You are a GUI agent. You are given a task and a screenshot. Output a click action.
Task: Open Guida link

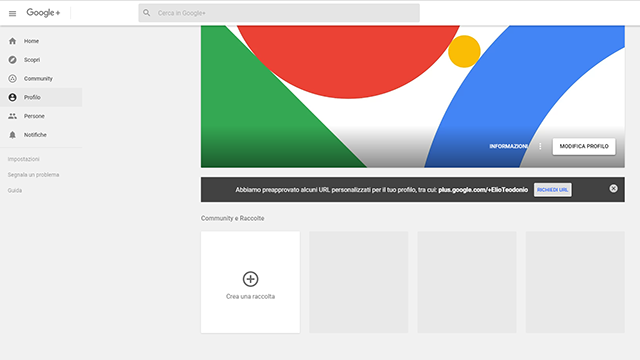(x=15, y=191)
